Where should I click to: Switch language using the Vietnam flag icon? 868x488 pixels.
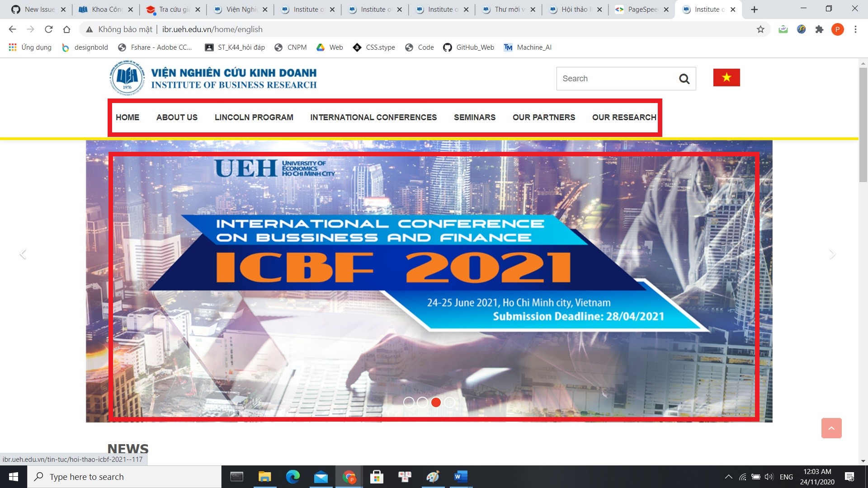(x=726, y=77)
